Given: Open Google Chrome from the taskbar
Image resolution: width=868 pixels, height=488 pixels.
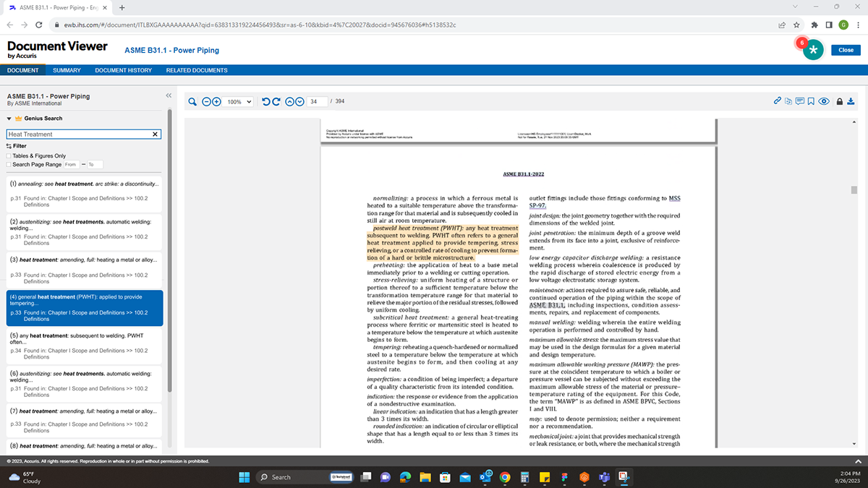Looking at the screenshot, I should click(505, 477).
